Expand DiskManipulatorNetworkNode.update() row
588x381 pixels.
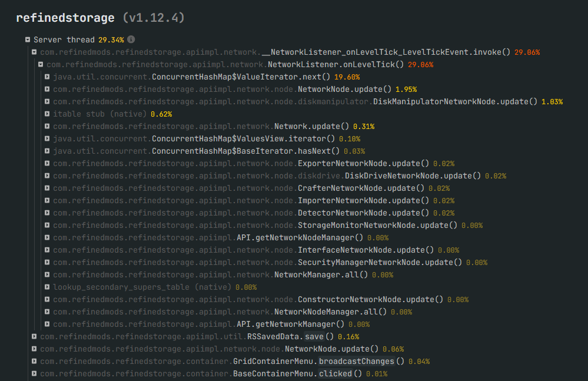(47, 102)
